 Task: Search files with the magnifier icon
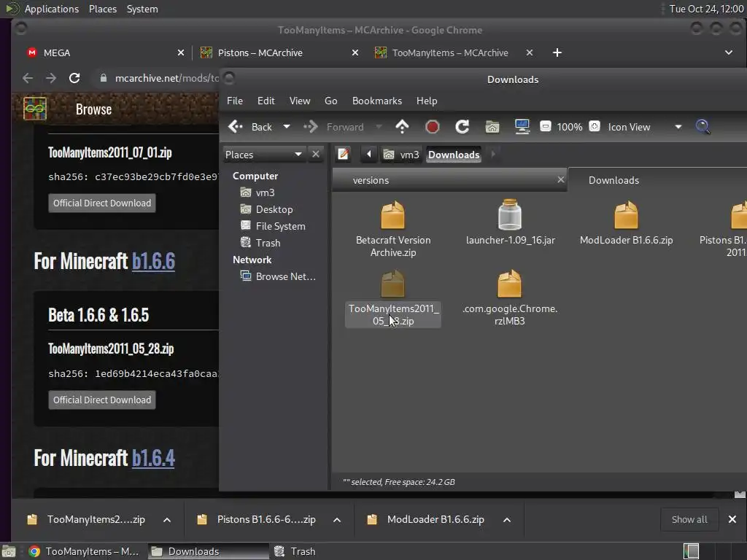703,127
